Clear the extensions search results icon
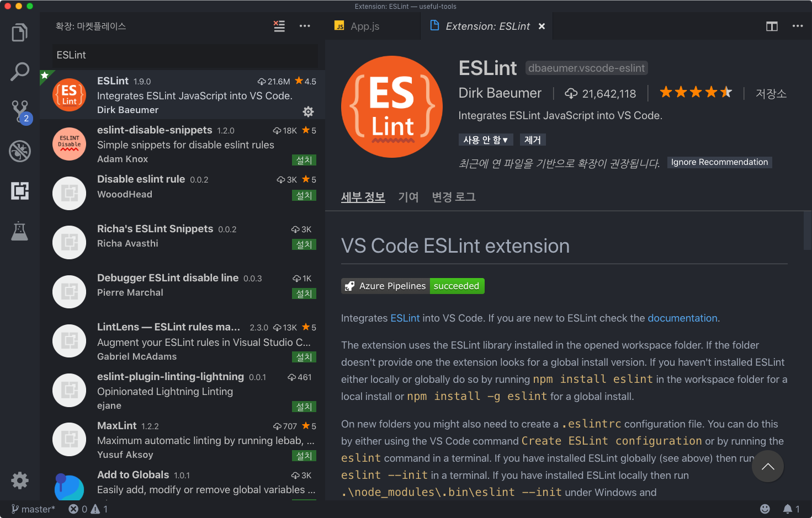This screenshot has height=518, width=812. pyautogui.click(x=279, y=26)
